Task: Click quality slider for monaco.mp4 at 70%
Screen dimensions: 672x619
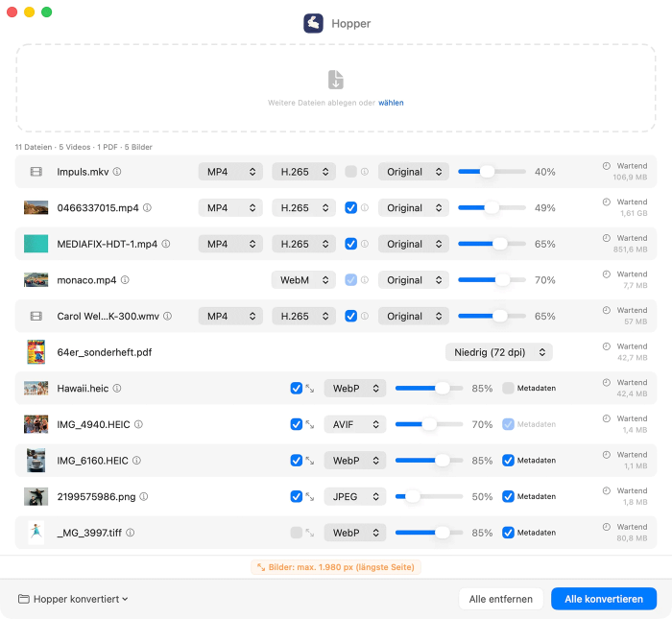Action: click(492, 279)
